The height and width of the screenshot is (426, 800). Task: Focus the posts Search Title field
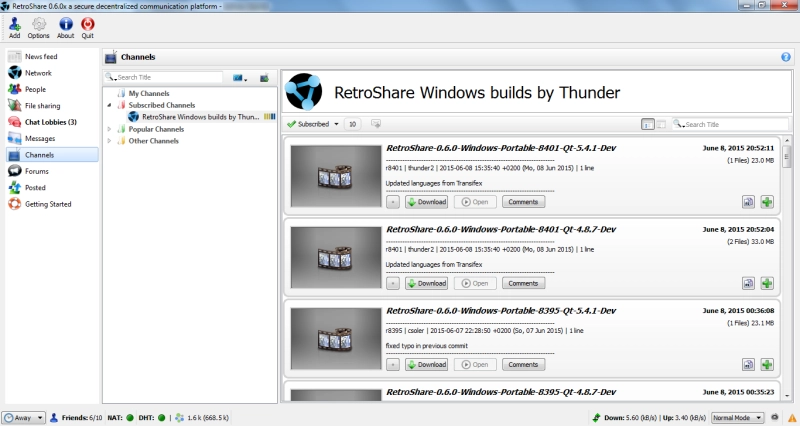pyautogui.click(x=736, y=124)
